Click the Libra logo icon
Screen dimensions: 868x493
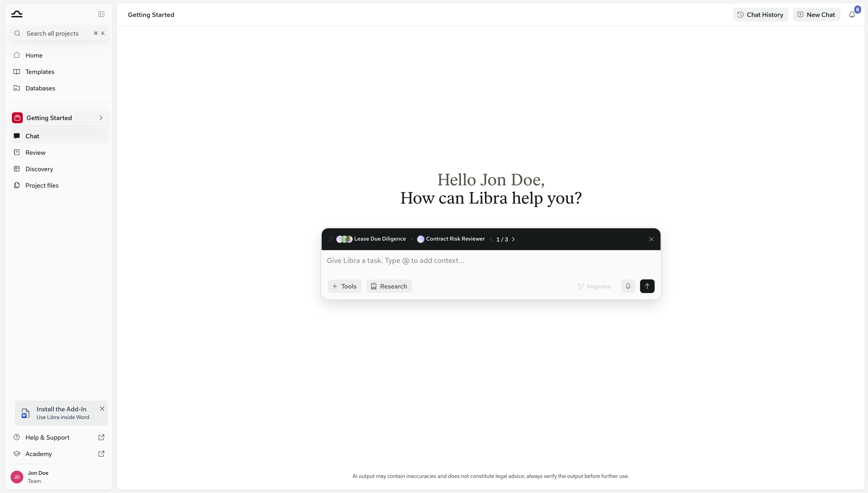(x=17, y=14)
